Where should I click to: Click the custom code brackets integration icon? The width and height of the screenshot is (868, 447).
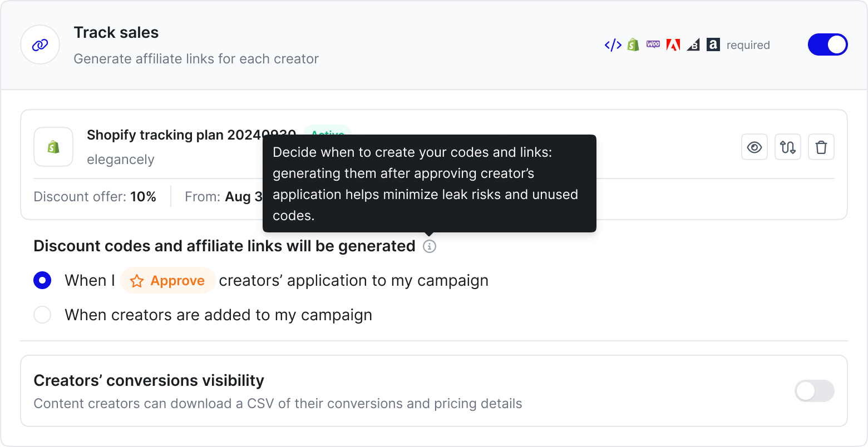613,45
